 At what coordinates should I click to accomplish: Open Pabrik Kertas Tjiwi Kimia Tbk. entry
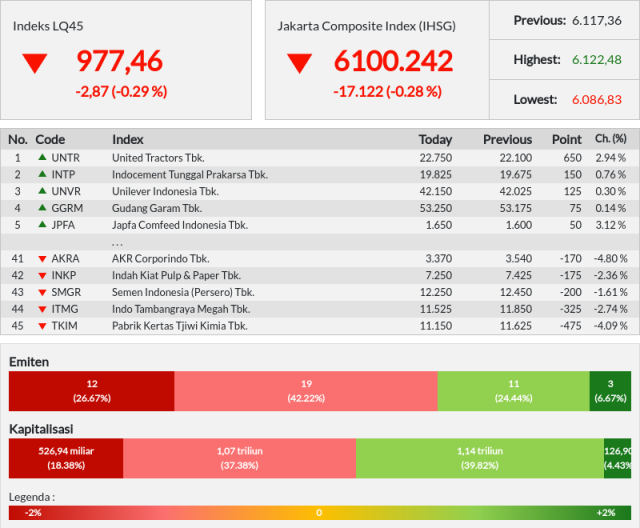coord(180,326)
